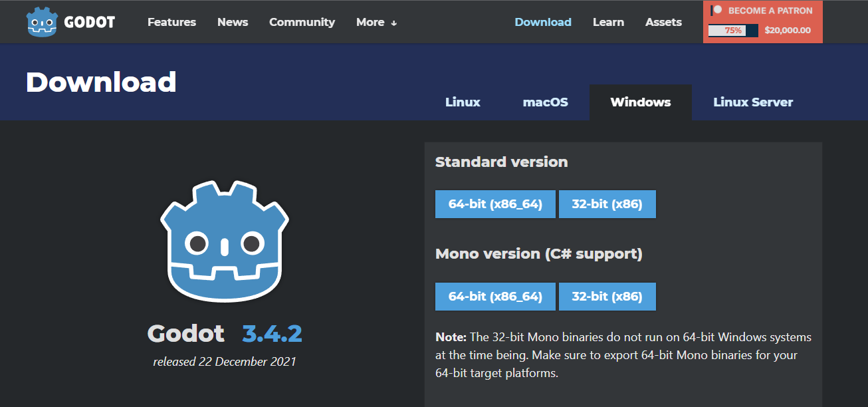Image resolution: width=868 pixels, height=407 pixels.
Task: Download Mono version 32-bit (x86)
Action: coord(607,297)
